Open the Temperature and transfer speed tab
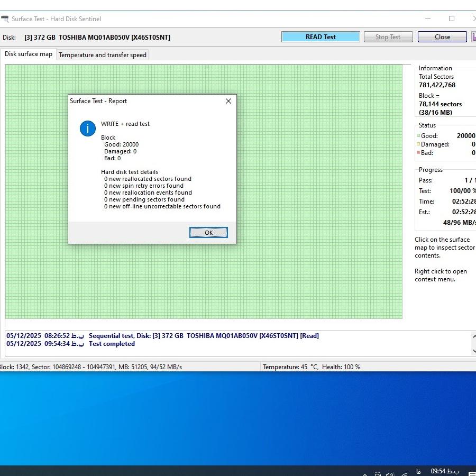476x476 pixels. 103,55
